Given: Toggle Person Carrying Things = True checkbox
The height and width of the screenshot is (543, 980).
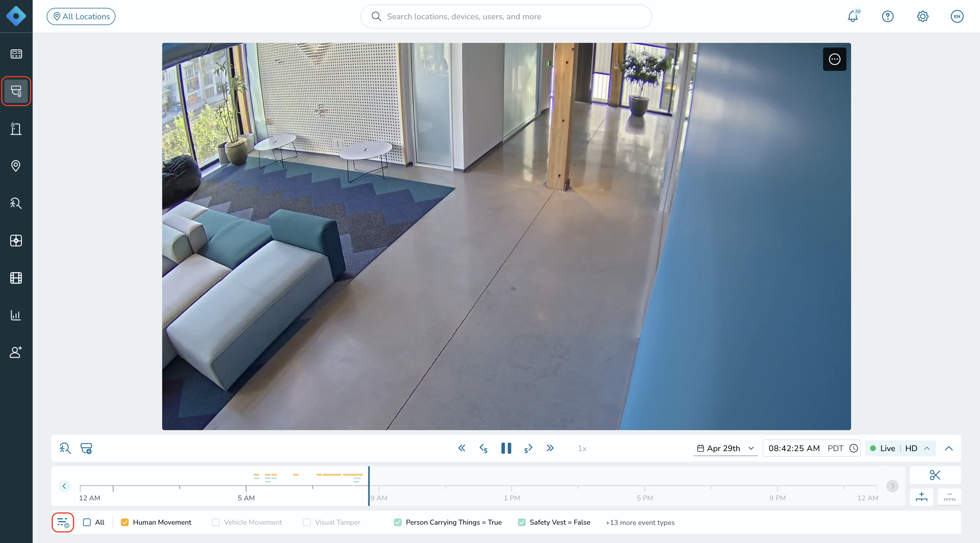Looking at the screenshot, I should coord(398,523).
